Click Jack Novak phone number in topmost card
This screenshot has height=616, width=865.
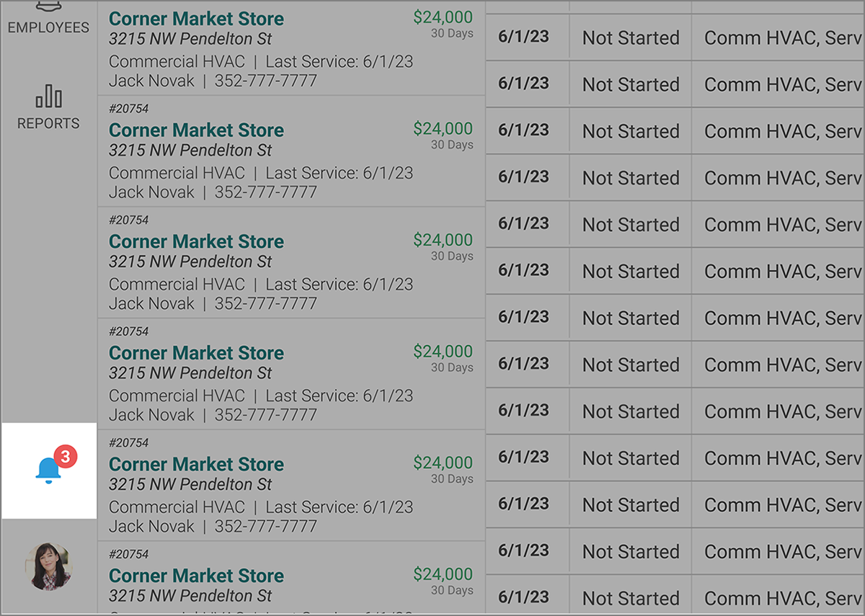pyautogui.click(x=265, y=81)
